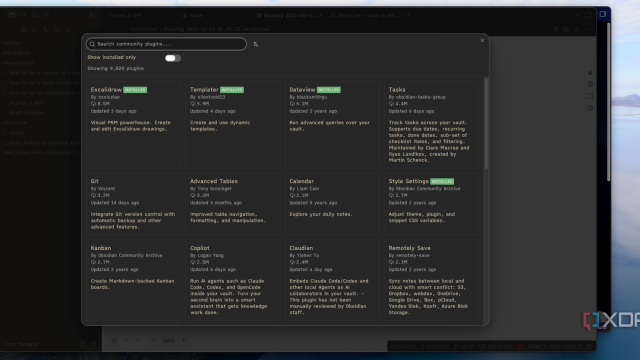Open the help icon near vault name
640x360 pixels.
83,344
